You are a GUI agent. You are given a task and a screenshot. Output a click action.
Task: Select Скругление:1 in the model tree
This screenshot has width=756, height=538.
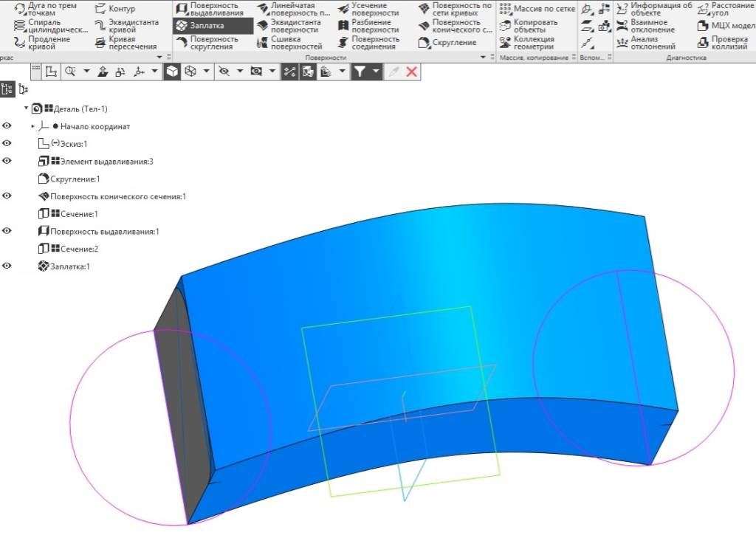[x=69, y=179]
